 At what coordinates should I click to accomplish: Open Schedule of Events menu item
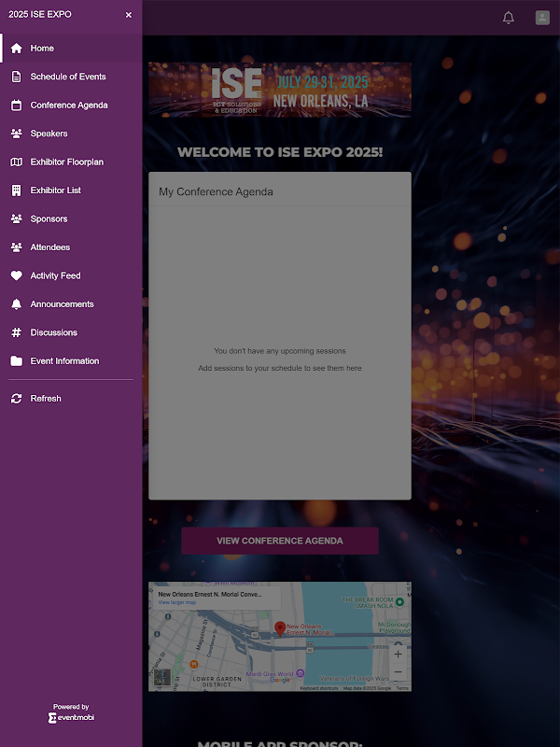click(71, 77)
